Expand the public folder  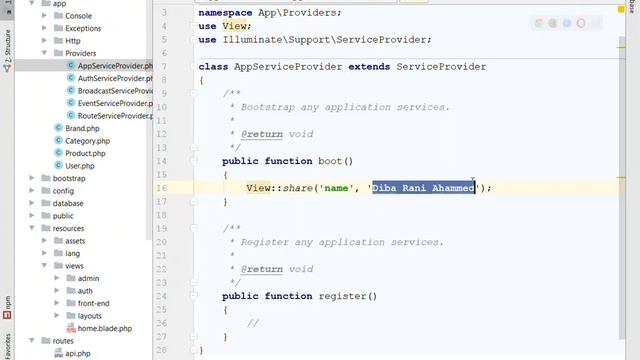[x=31, y=216]
